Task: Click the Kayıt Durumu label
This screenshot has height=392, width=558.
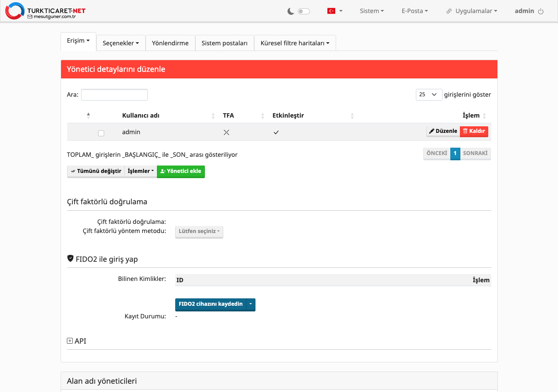Action: [145, 316]
